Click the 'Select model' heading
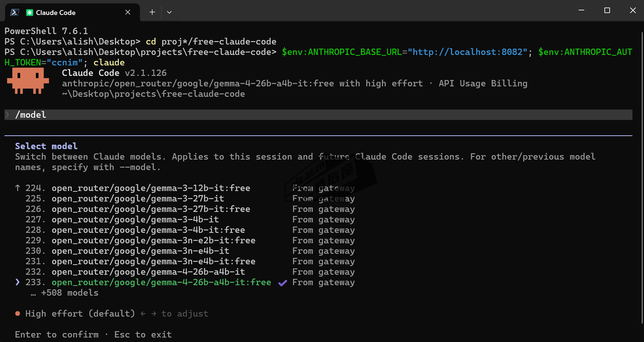The image size is (644, 342). [x=46, y=146]
